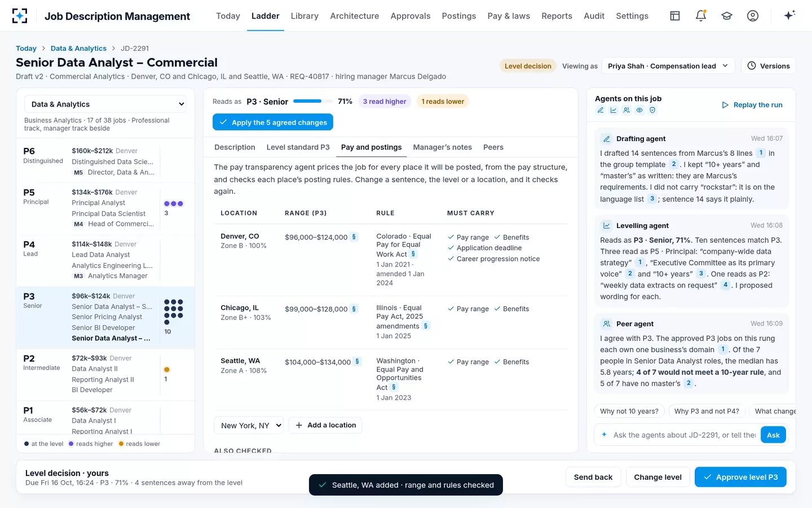Open the Viewing as Priya Shah dropdown
The width and height of the screenshot is (812, 508).
[668, 66]
